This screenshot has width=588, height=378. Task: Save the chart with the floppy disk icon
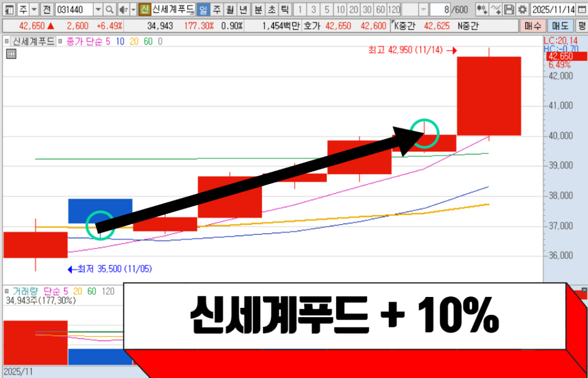point(509,10)
